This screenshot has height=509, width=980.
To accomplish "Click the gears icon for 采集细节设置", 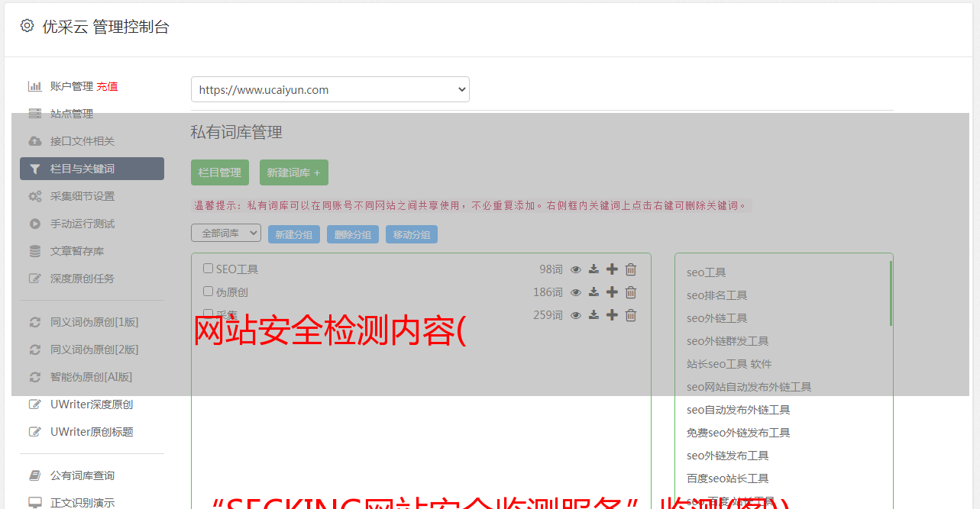I will pyautogui.click(x=34, y=196).
